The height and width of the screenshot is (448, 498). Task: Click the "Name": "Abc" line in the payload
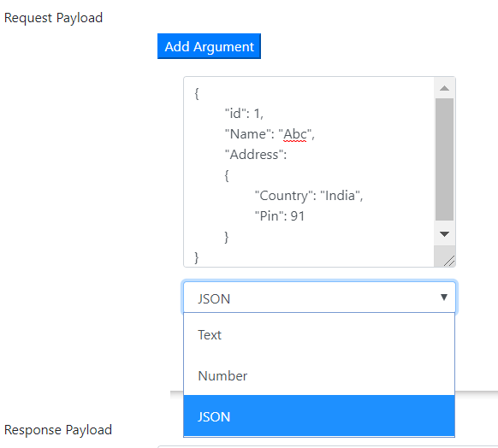pos(270,134)
